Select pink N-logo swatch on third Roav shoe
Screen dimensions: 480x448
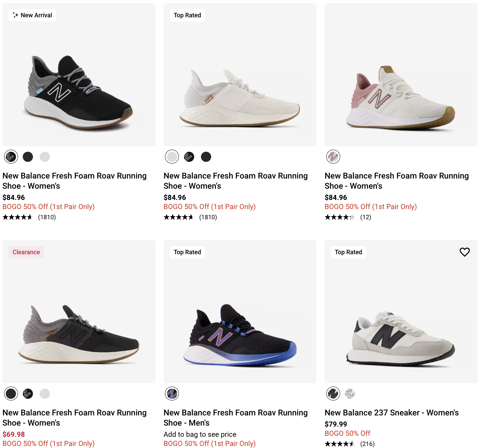point(333,157)
